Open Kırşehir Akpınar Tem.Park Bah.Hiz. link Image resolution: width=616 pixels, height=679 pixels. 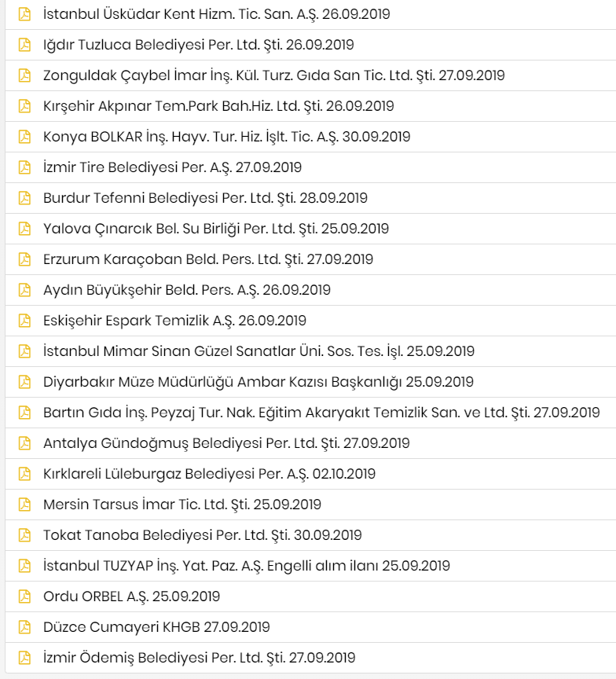point(218,106)
